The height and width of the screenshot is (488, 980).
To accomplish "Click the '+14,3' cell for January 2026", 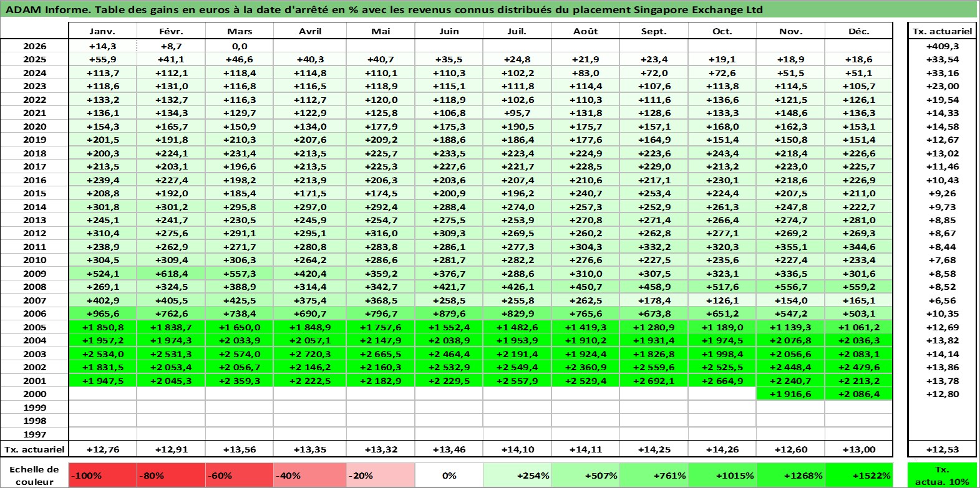I will (x=102, y=46).
